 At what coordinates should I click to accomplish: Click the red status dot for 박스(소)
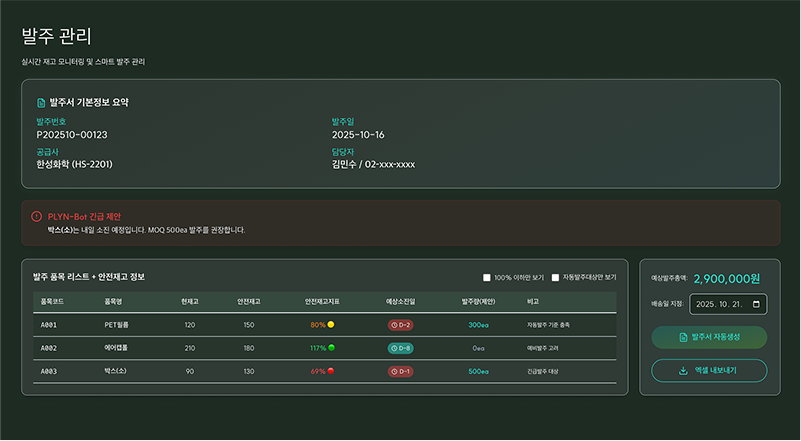tap(331, 371)
